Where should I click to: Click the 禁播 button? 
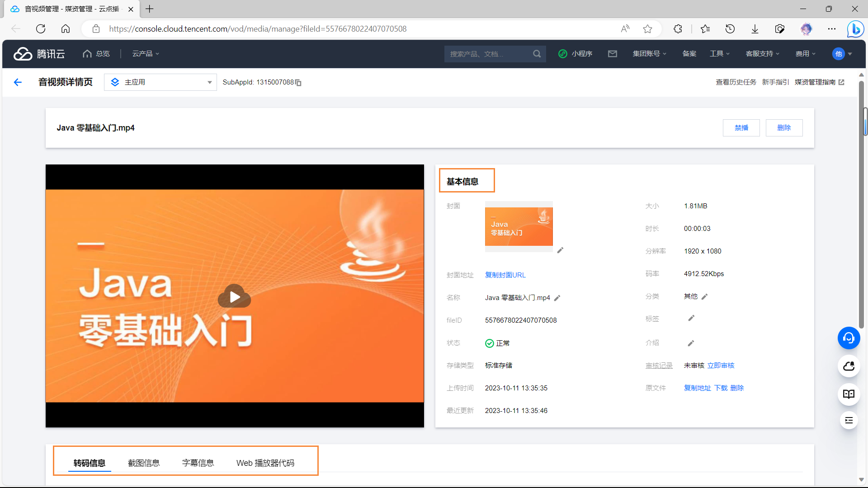741,128
